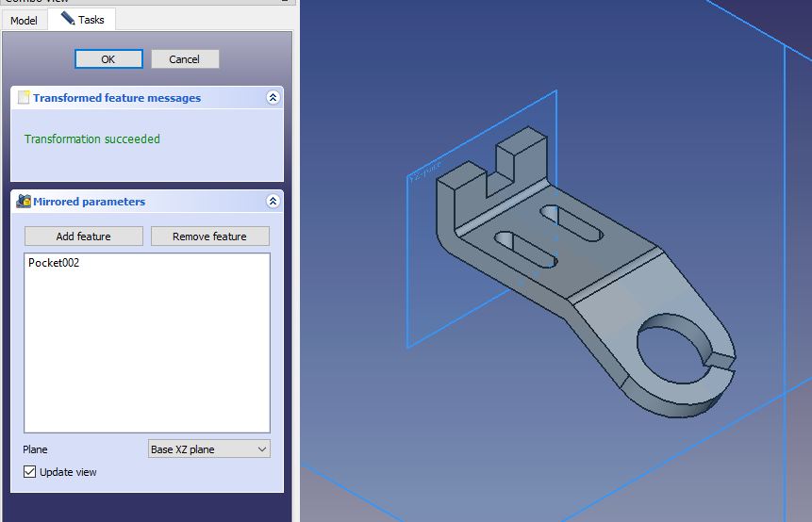Click the empty area of the feature list
The image size is (812, 522).
(146, 358)
